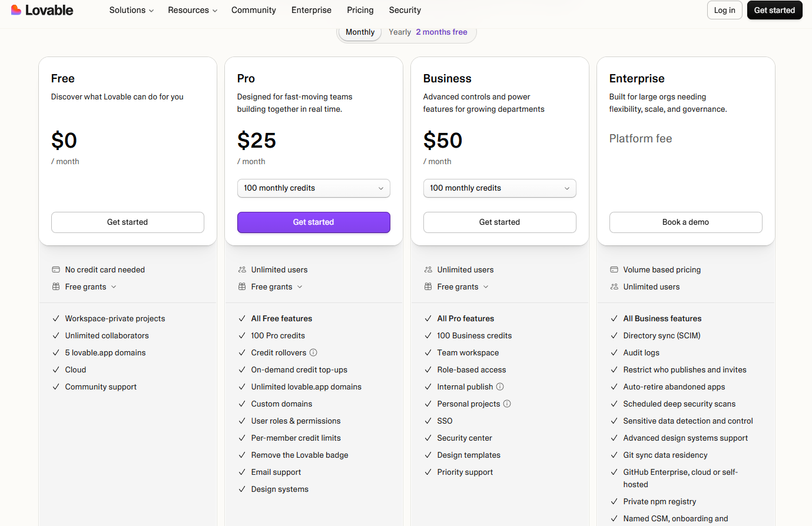Click the black Get started header button

(x=775, y=10)
